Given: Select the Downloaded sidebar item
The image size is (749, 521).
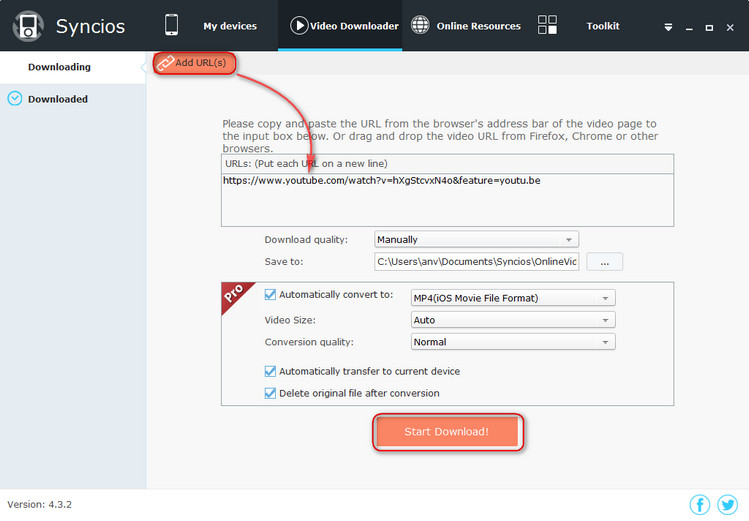Looking at the screenshot, I should (x=73, y=99).
